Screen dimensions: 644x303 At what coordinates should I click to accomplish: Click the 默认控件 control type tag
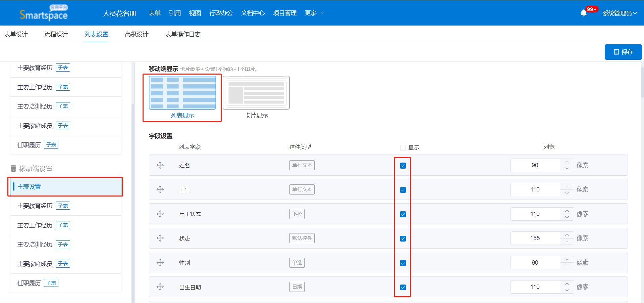pos(302,238)
